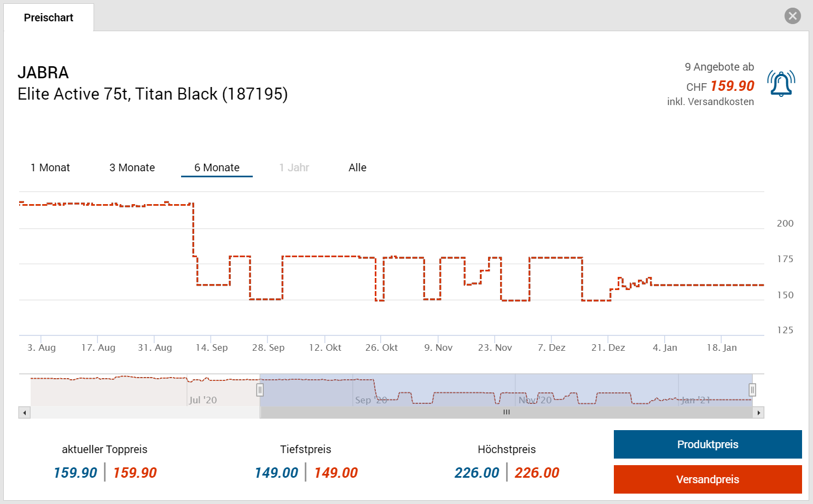Close the Preischart dialog
This screenshot has width=813, height=504.
coord(792,16)
